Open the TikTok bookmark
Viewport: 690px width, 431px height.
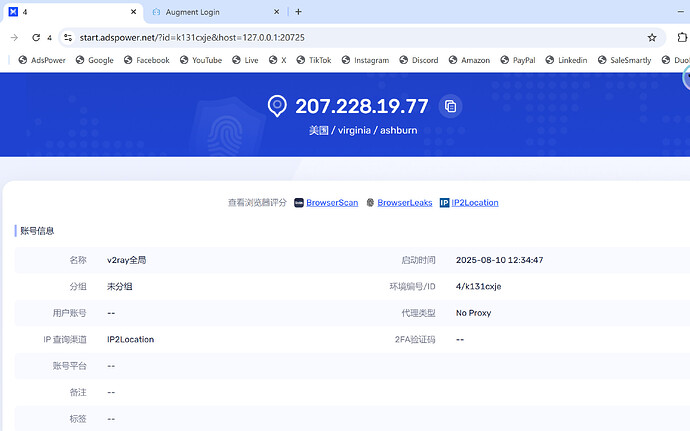click(x=314, y=60)
